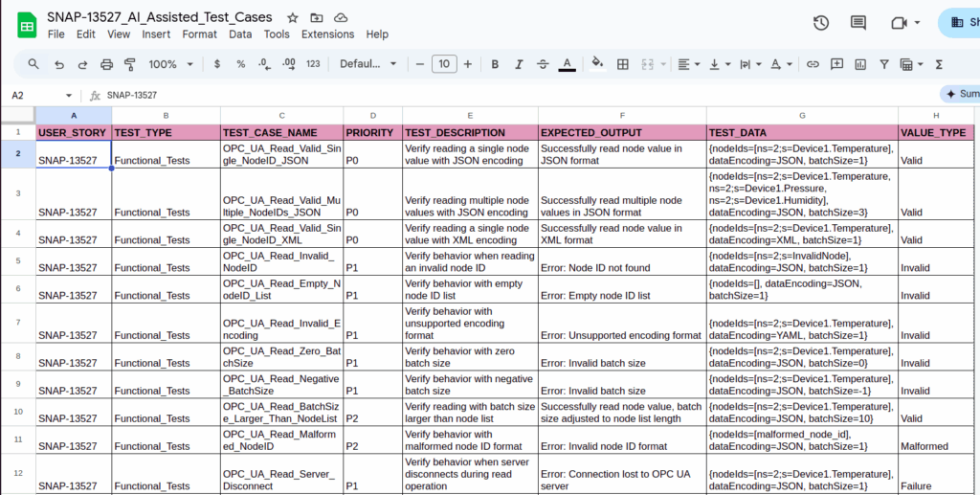This screenshot has height=495, width=980.
Task: Click the functions sigma icon
Action: 938,64
